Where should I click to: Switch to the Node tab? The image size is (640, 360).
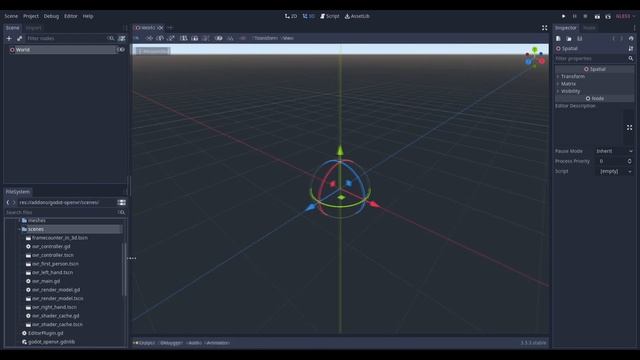coord(589,28)
